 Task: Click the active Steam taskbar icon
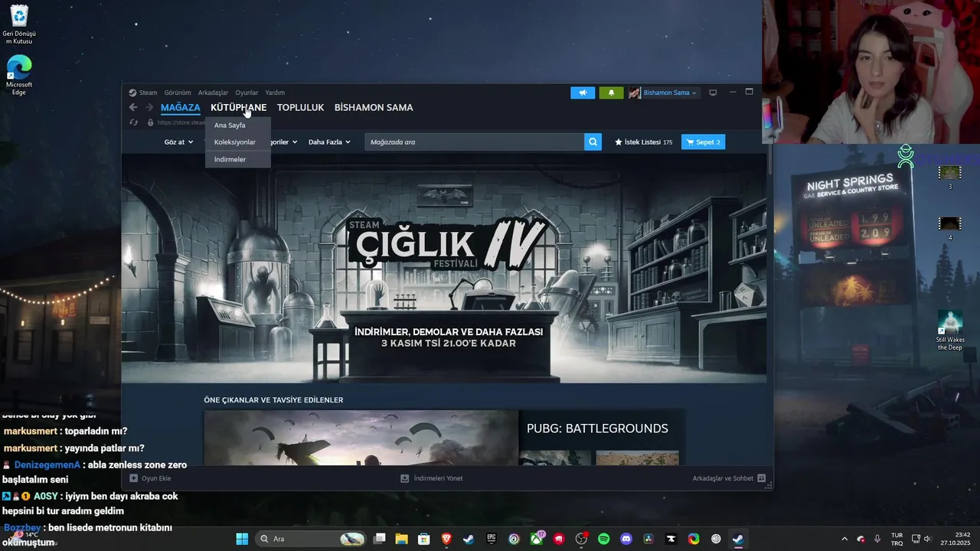[738, 539]
